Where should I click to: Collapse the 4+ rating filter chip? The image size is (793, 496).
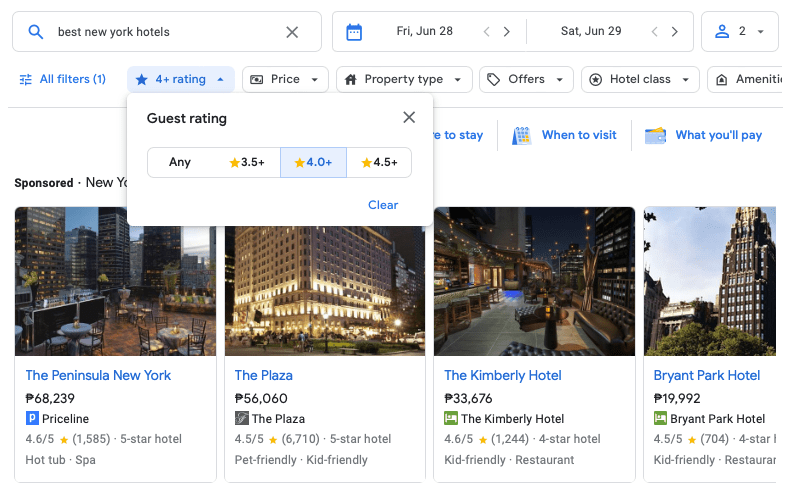click(x=181, y=79)
